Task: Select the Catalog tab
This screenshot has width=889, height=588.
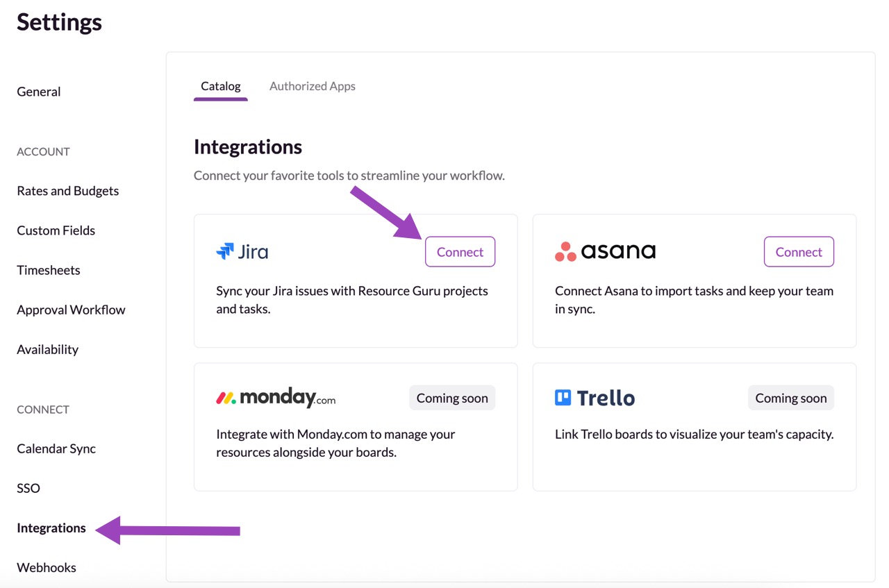Action: pyautogui.click(x=221, y=86)
